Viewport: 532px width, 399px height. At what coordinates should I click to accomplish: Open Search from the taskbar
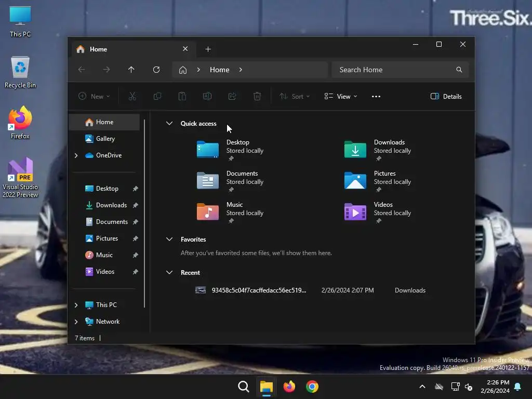(x=243, y=387)
